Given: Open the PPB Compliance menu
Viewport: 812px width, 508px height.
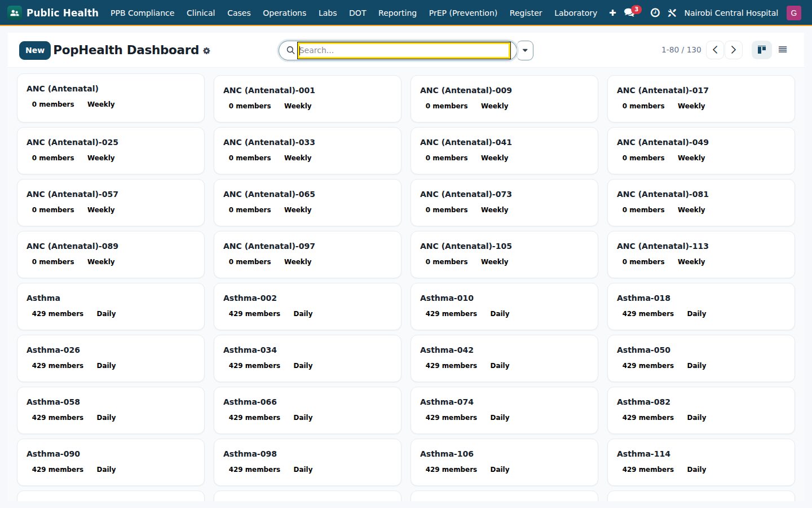Looking at the screenshot, I should click(x=142, y=12).
